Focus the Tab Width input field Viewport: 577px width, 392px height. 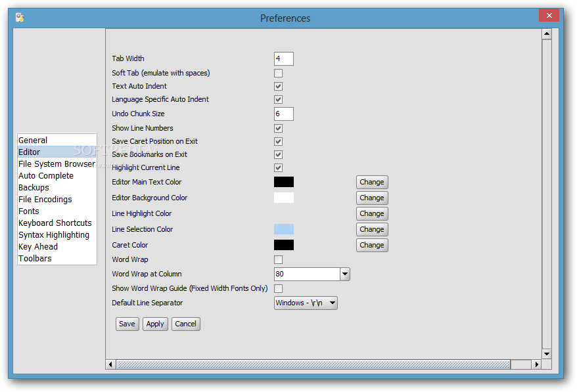point(284,59)
